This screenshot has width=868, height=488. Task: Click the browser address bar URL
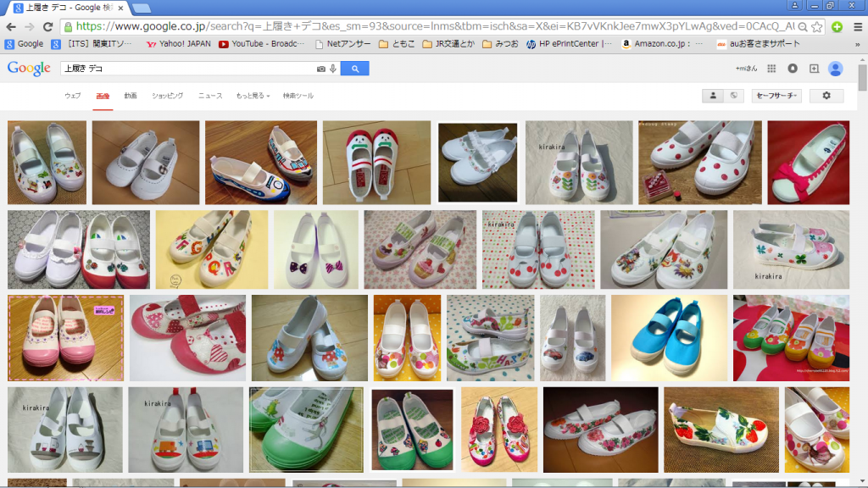[x=435, y=26]
